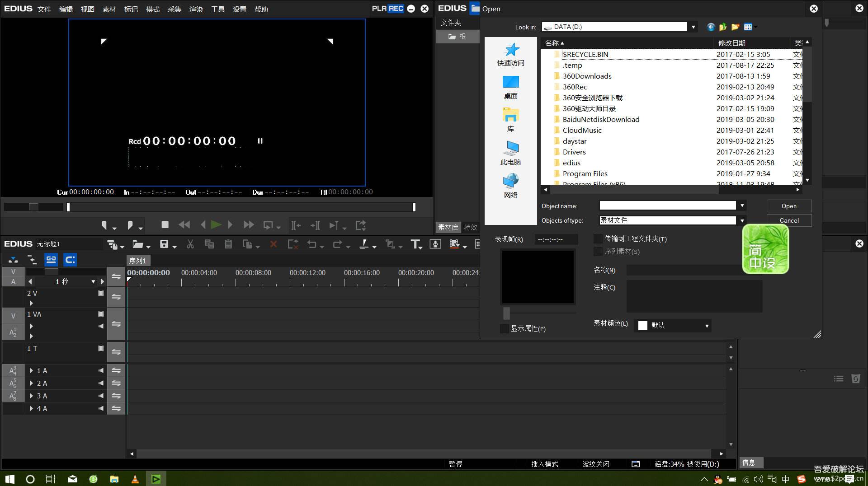Click the New sequence icon in timeline toolbar
868x486 pixels.
(113, 244)
